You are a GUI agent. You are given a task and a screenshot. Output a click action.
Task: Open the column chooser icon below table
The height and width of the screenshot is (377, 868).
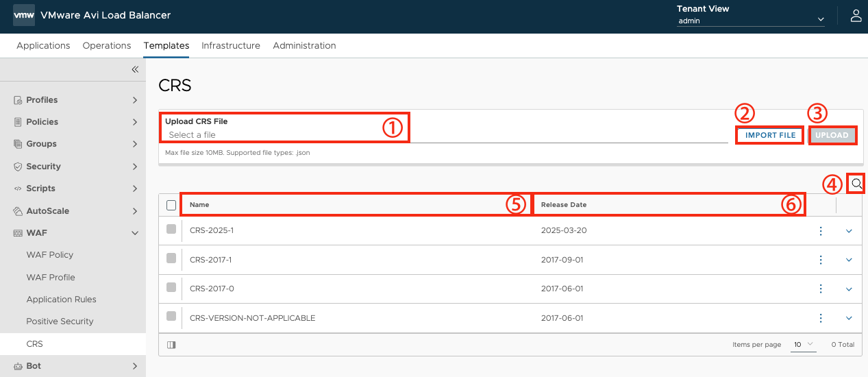(171, 345)
